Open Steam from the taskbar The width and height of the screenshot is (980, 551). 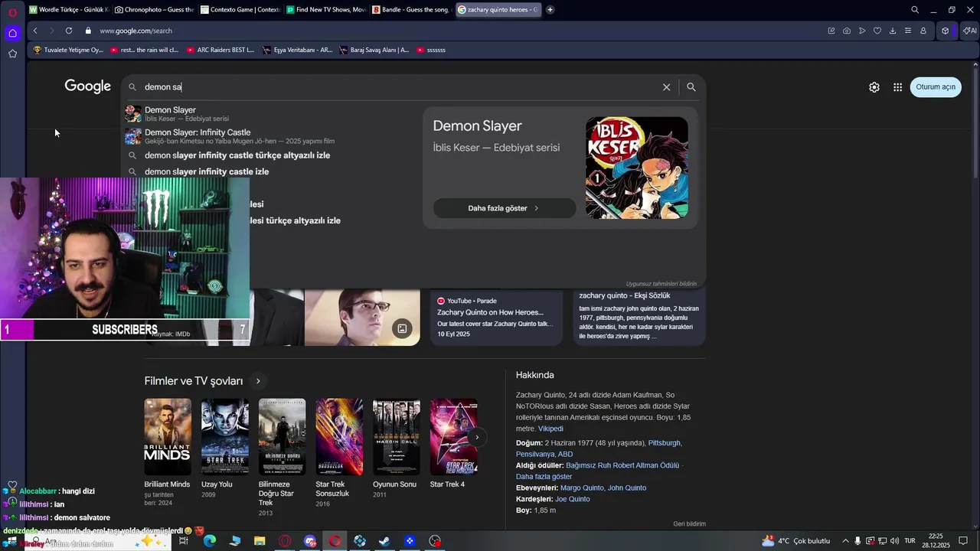[x=384, y=541]
